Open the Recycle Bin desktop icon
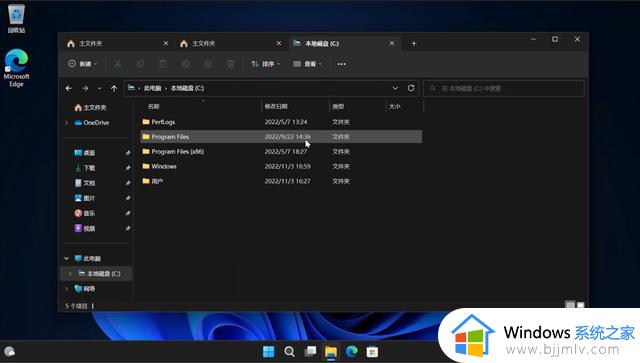This screenshot has width=640, height=363. [16, 18]
